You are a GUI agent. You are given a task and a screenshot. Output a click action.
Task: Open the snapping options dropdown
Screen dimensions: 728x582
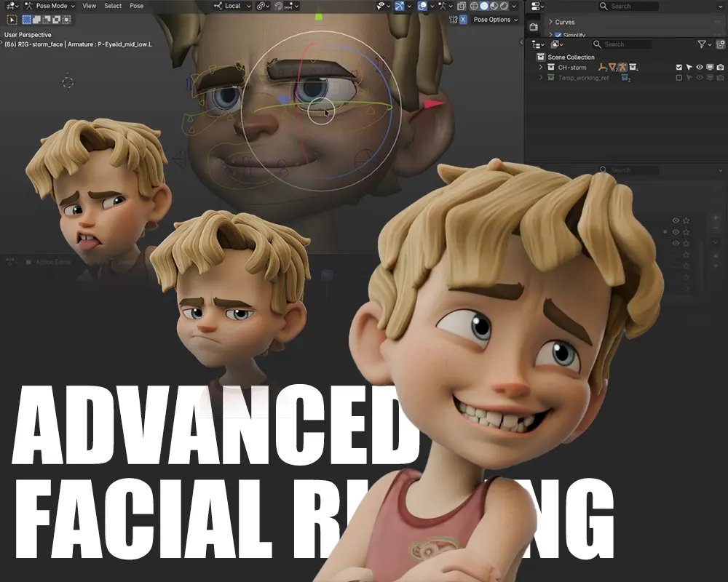tap(292, 6)
